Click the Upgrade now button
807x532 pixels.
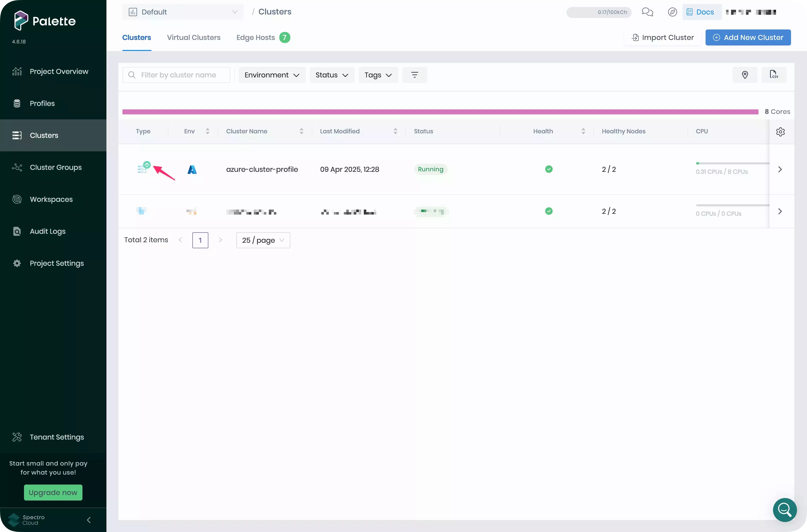tap(53, 492)
